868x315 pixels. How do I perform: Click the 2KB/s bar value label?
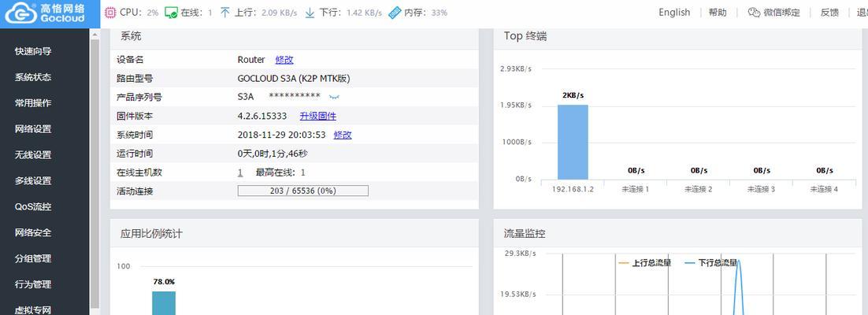click(573, 95)
